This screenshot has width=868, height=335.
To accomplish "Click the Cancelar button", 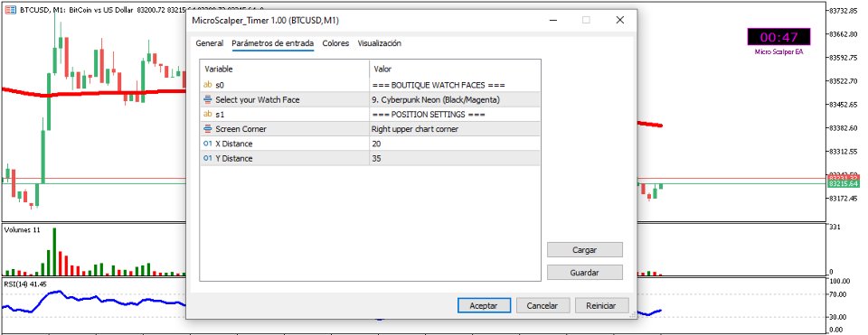I will click(x=542, y=305).
